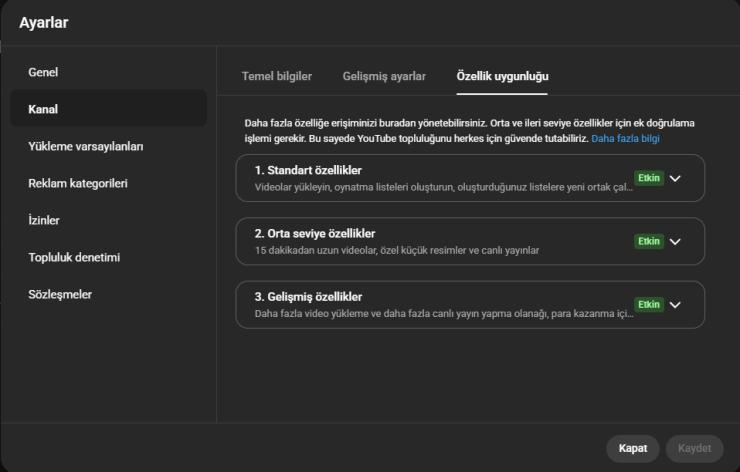Expand the Orta seviye özellikler chevron
This screenshot has width=740, height=472.
pyautogui.click(x=675, y=241)
